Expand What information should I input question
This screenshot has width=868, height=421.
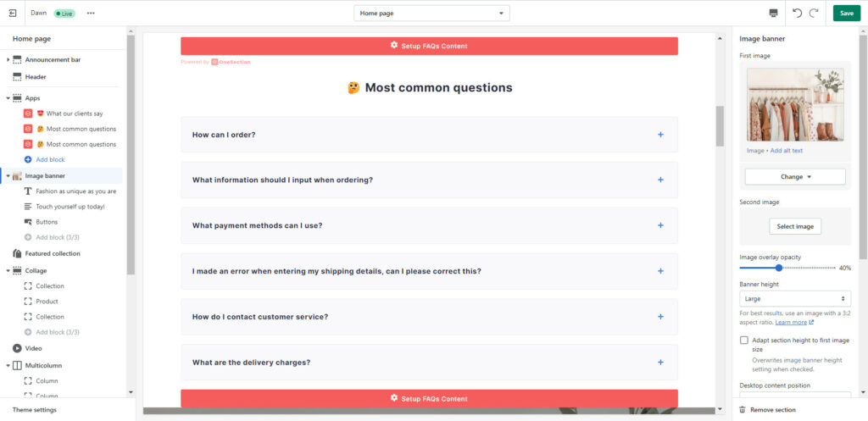click(429, 180)
